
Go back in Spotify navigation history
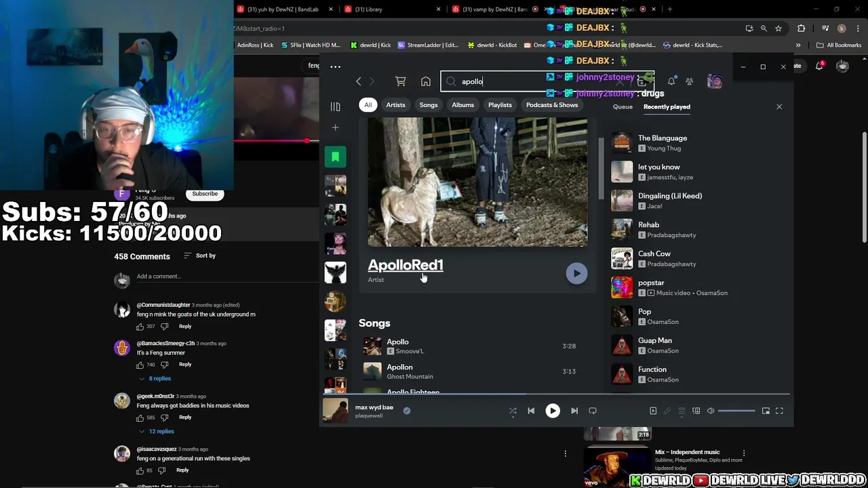click(x=359, y=81)
